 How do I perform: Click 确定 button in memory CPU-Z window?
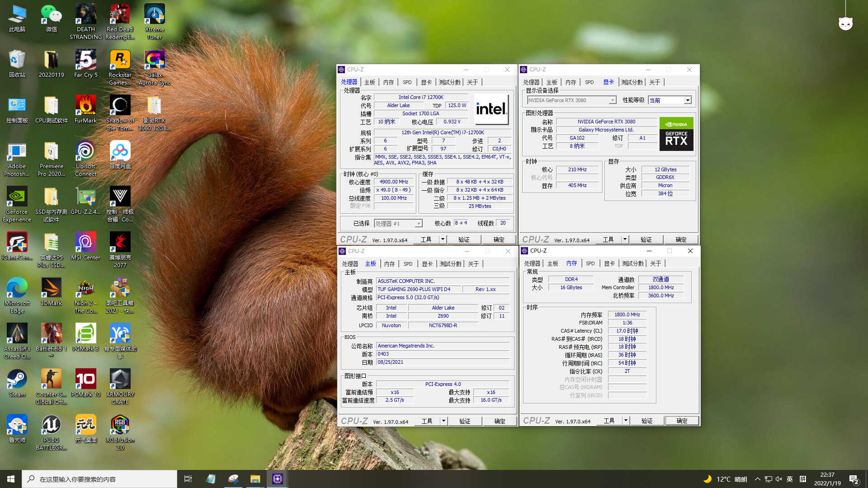click(682, 421)
